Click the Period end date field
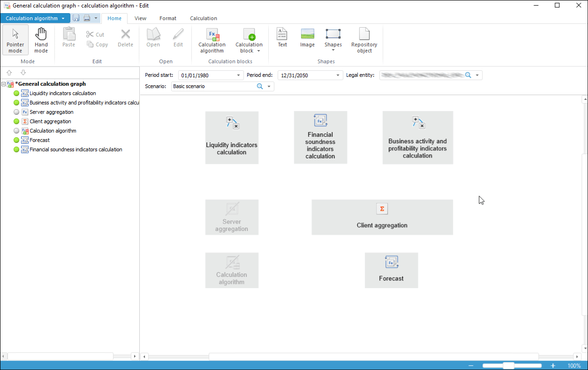 [306, 75]
